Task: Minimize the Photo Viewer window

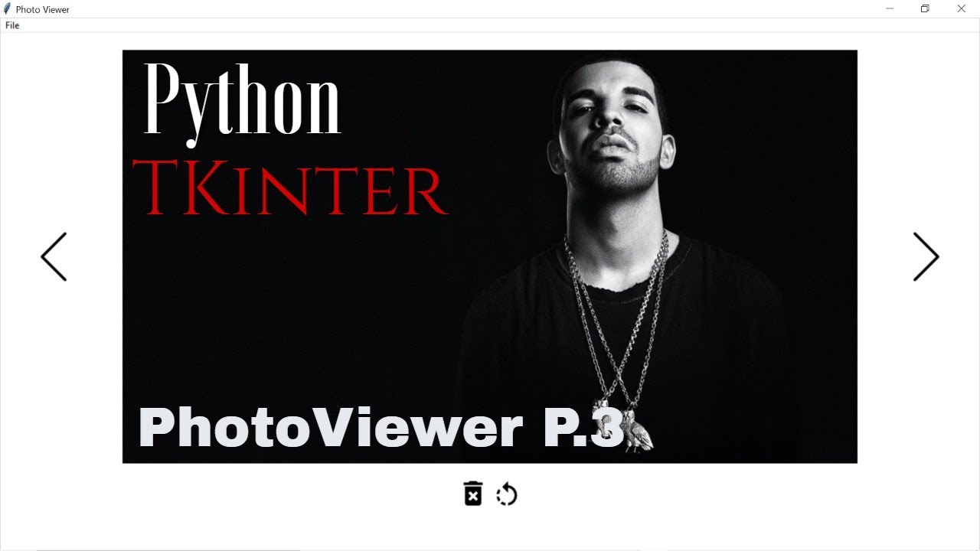Action: click(890, 9)
